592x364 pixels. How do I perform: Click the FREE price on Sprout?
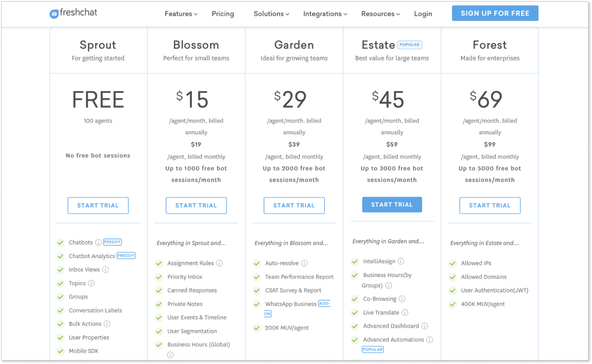[98, 100]
